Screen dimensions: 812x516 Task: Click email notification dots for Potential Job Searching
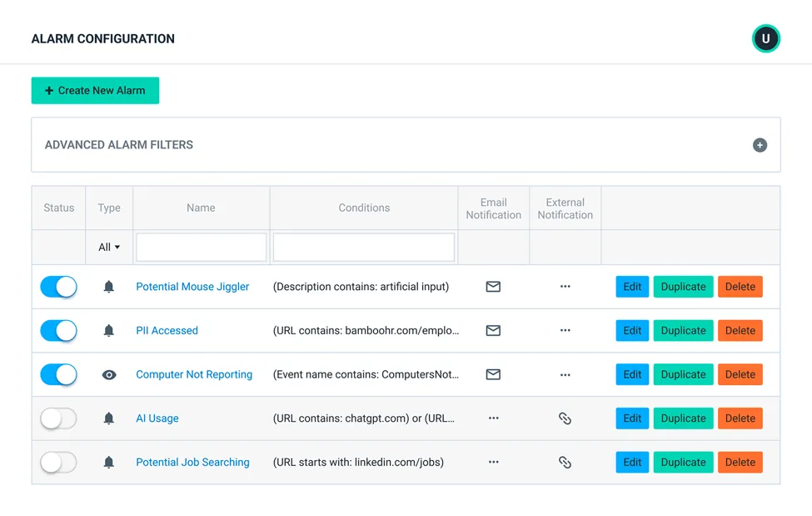coord(494,462)
